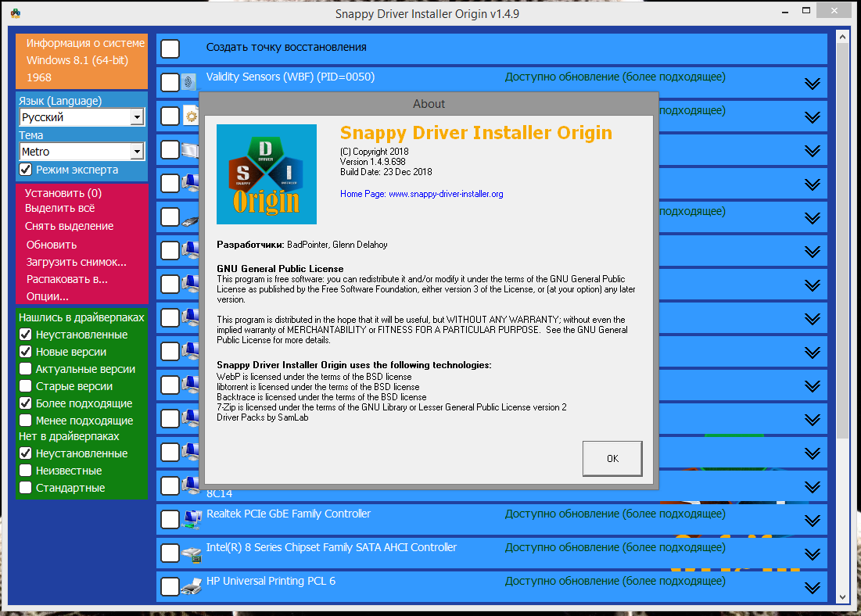Screen dimensions: 861x616
Task: Expand the Realtek PCIe GbE row chevron
Action: click(x=813, y=521)
